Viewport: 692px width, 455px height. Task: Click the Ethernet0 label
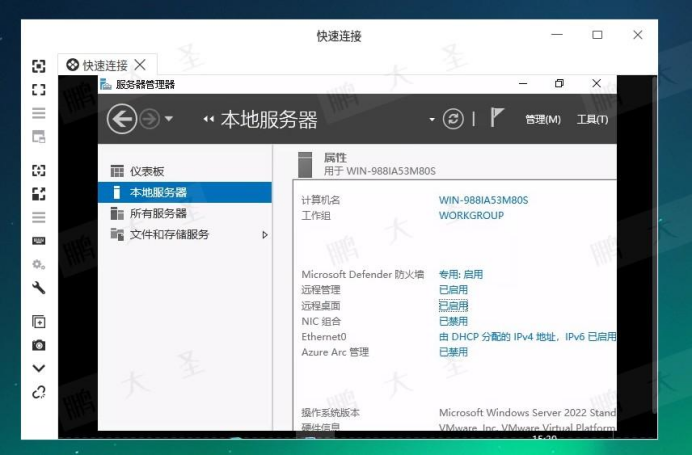click(x=324, y=337)
